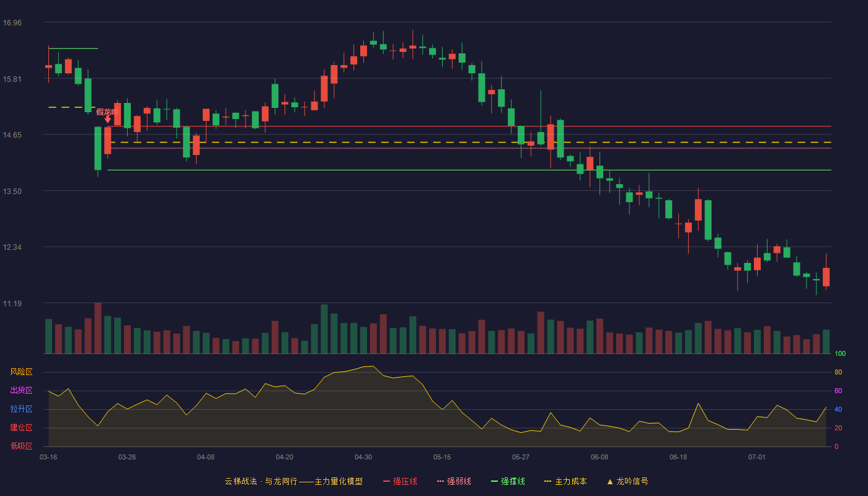
Task: Click the green dash icon of 强撑线
Action: (494, 481)
